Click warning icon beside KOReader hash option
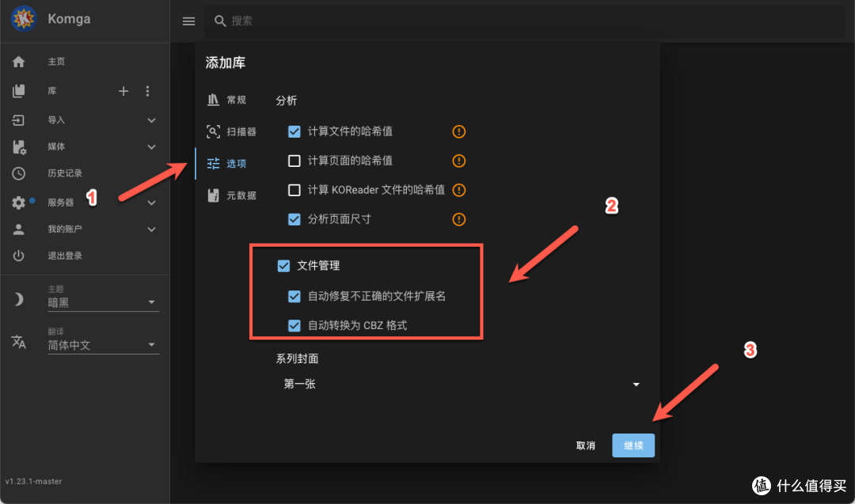The image size is (855, 504). click(459, 190)
